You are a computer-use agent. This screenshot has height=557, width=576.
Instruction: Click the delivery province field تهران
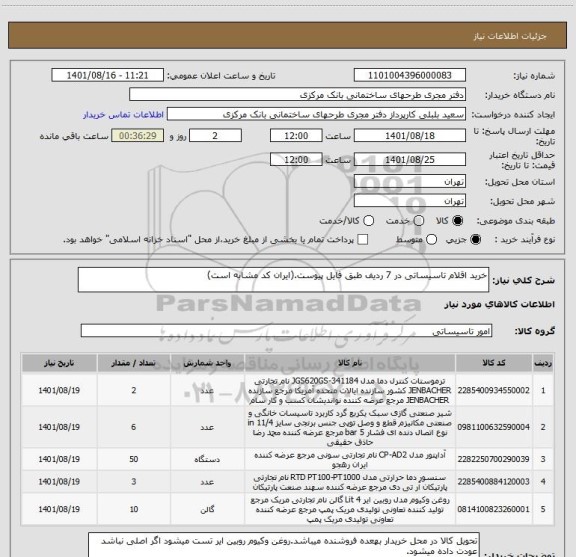pyautogui.click(x=410, y=182)
